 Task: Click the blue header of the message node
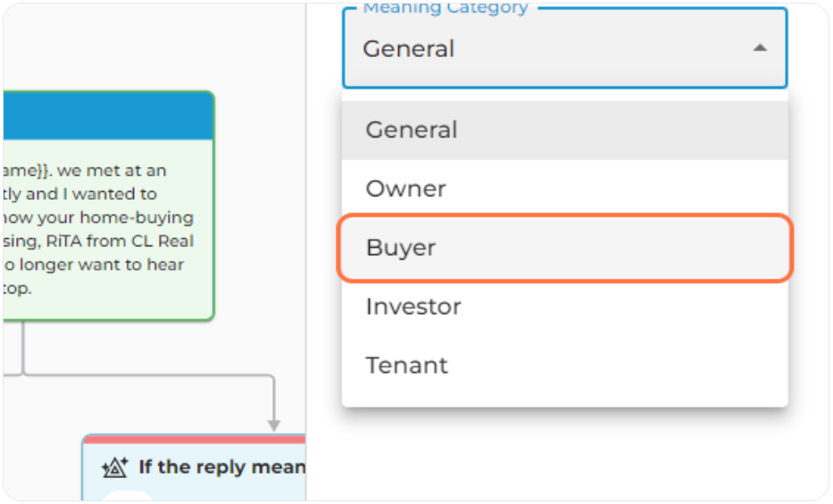pos(108,116)
